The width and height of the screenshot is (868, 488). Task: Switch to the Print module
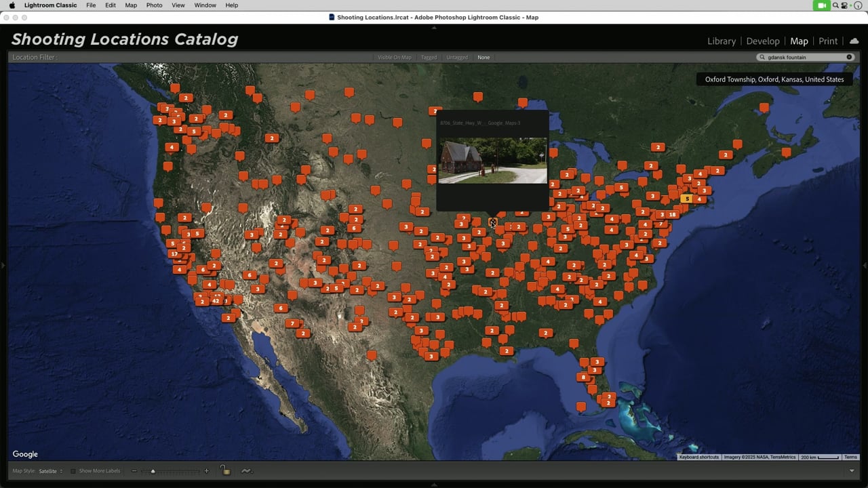[828, 41]
